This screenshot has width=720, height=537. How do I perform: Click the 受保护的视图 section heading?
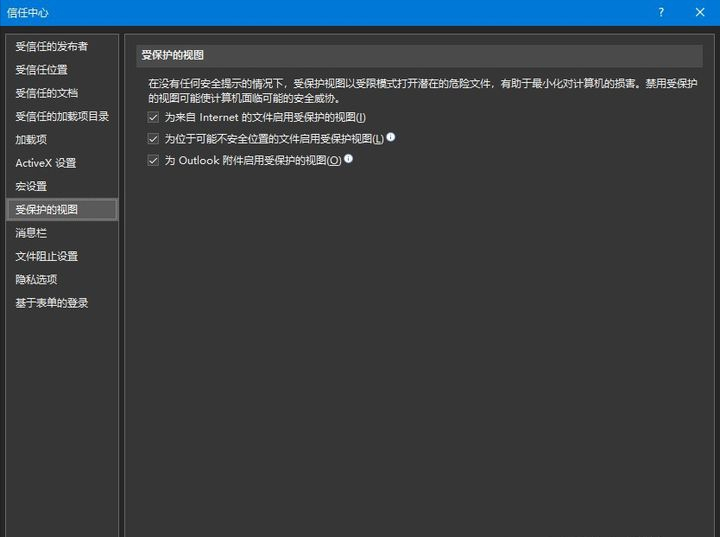(173, 56)
